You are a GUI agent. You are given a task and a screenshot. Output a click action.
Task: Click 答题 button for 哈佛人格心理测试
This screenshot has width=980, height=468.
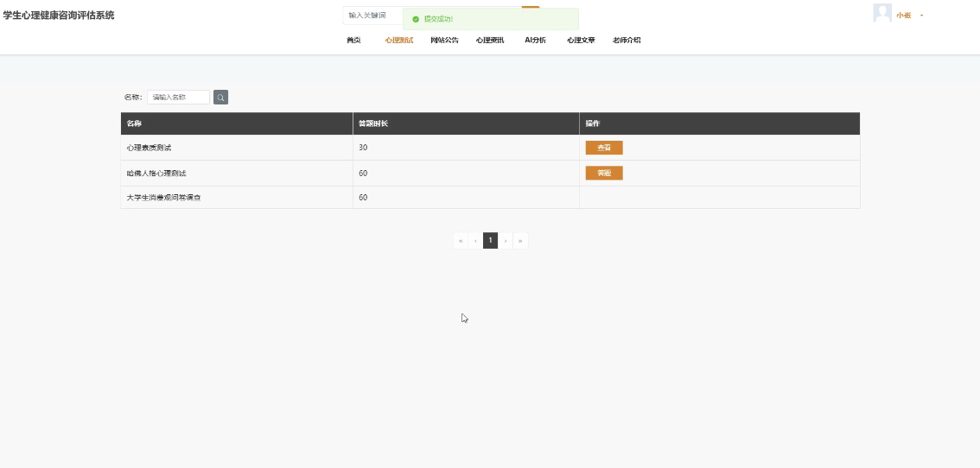[x=604, y=173]
